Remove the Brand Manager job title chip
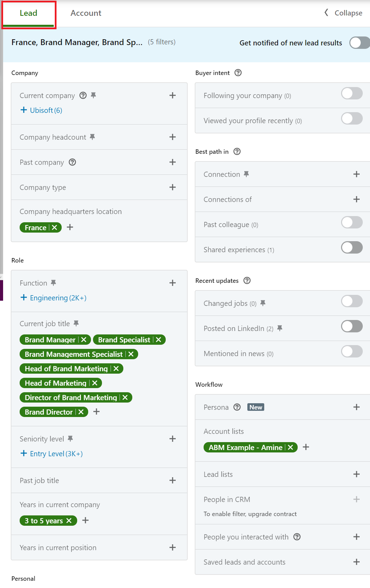This screenshot has height=588, width=370. pyautogui.click(x=84, y=340)
